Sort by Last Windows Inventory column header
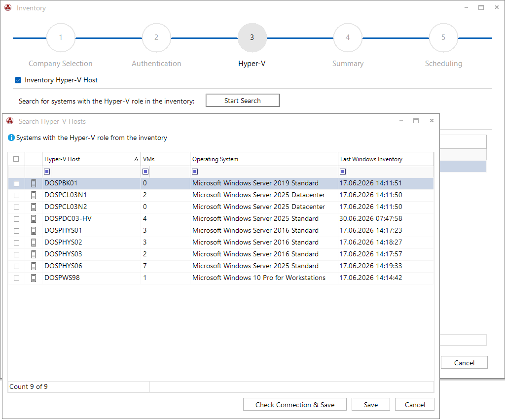This screenshot has height=420, width=505. pyautogui.click(x=386, y=159)
